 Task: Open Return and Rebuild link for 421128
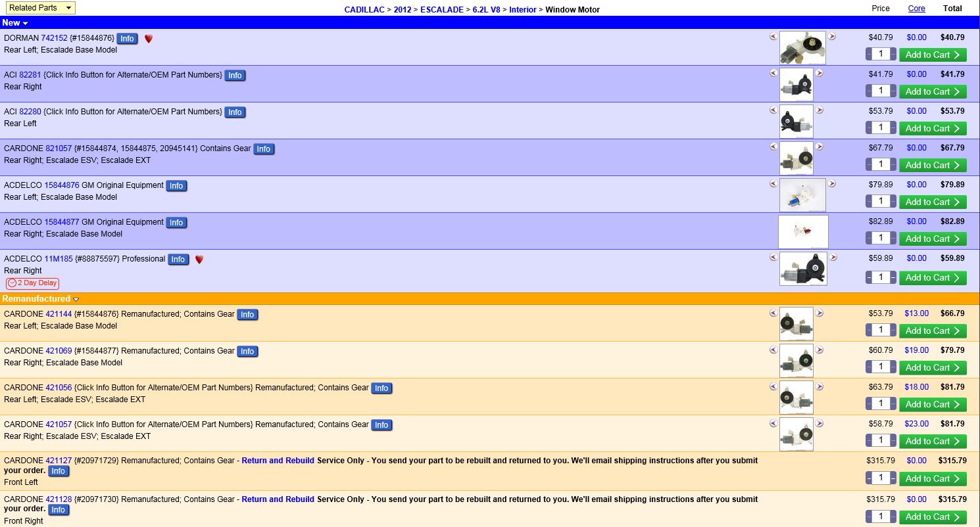(x=278, y=499)
